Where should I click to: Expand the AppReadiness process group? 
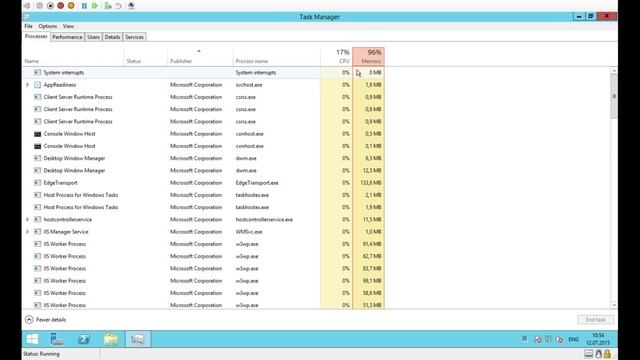click(27, 85)
